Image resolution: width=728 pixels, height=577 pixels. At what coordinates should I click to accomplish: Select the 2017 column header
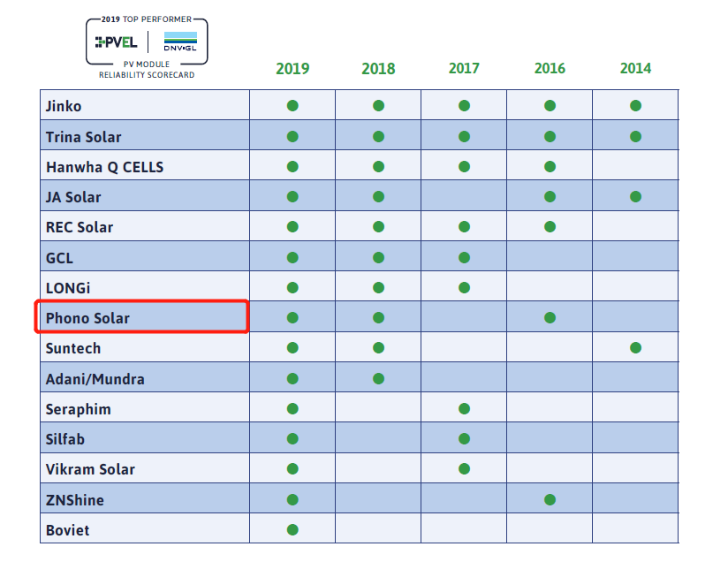[465, 69]
